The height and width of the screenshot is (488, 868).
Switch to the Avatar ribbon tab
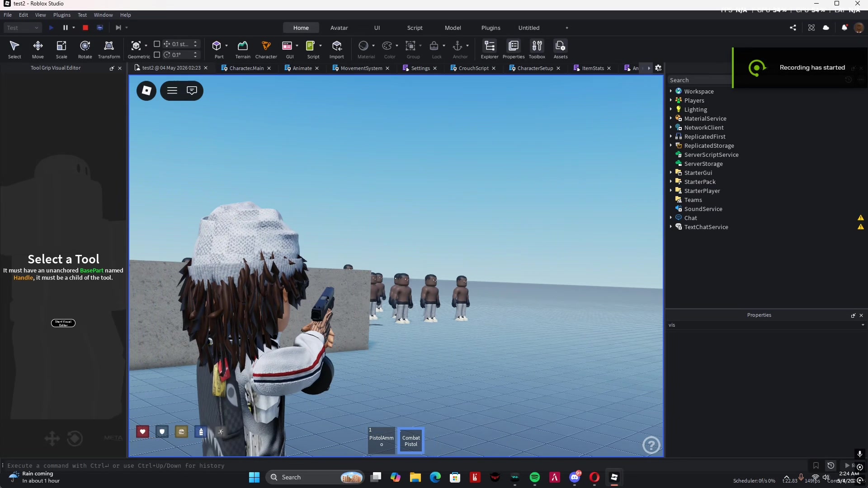[x=339, y=28]
